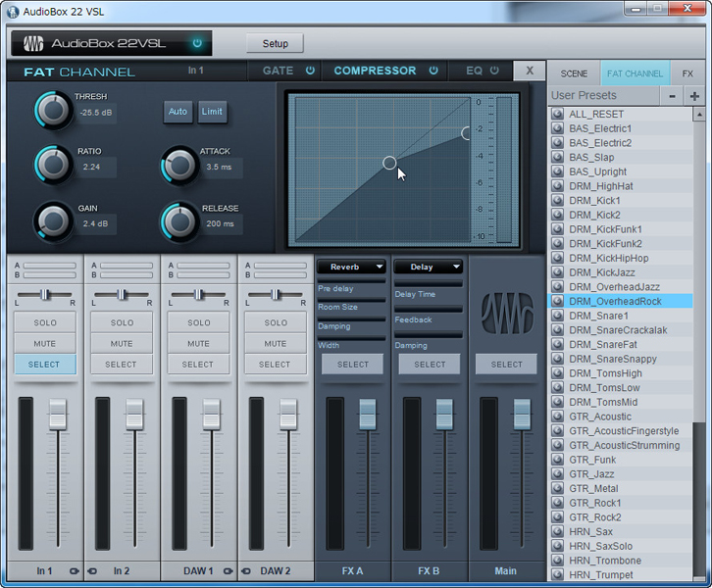Screen dimensions: 712x588
Task: Solo the DAW 1 channel
Action: [198, 322]
